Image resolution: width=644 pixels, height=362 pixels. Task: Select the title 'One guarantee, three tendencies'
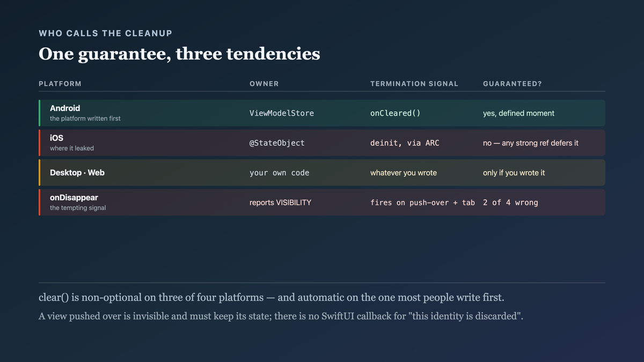179,54
